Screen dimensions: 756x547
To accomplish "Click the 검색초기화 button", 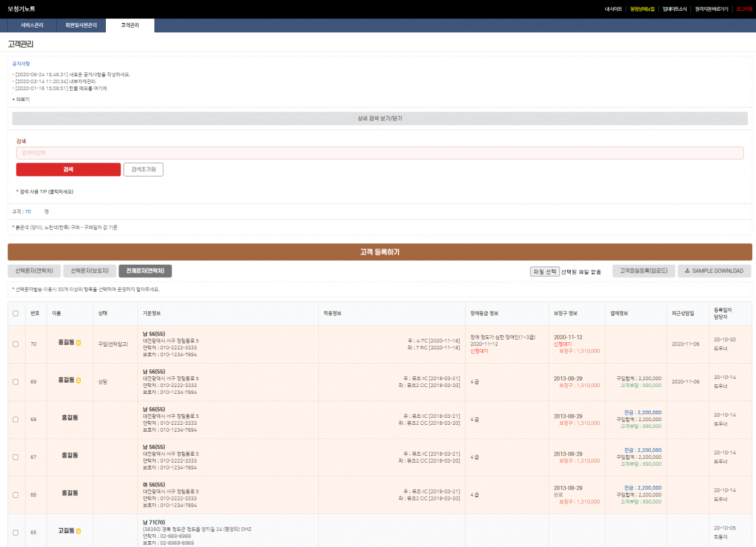I will pos(143,170).
